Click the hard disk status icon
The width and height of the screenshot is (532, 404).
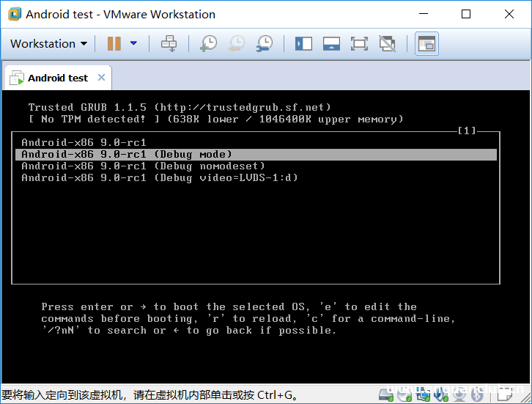tap(385, 394)
